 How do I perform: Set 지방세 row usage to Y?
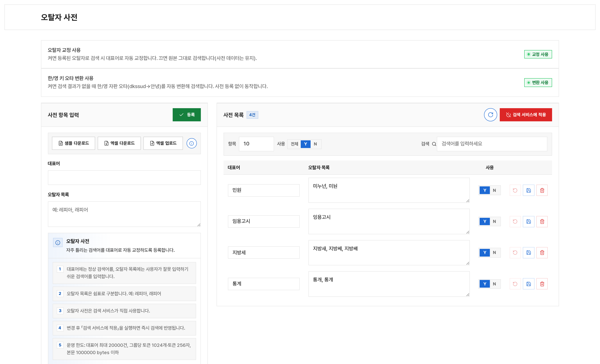(485, 253)
